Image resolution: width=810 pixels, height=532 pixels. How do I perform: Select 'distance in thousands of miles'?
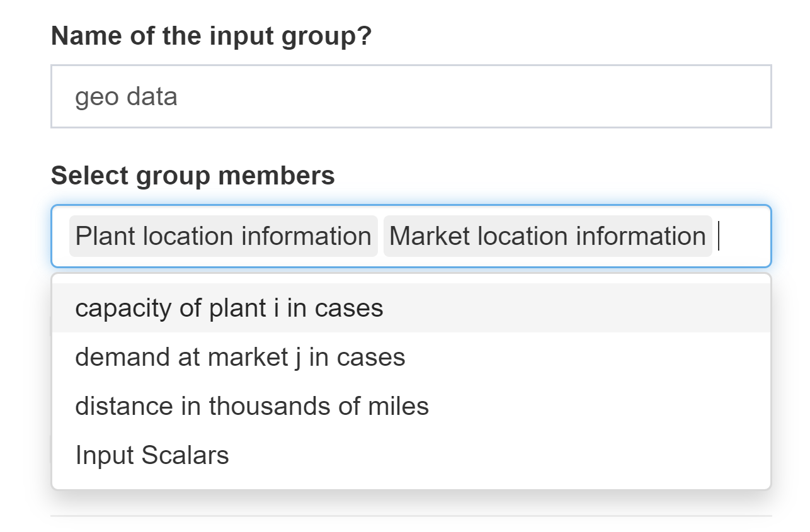251,406
